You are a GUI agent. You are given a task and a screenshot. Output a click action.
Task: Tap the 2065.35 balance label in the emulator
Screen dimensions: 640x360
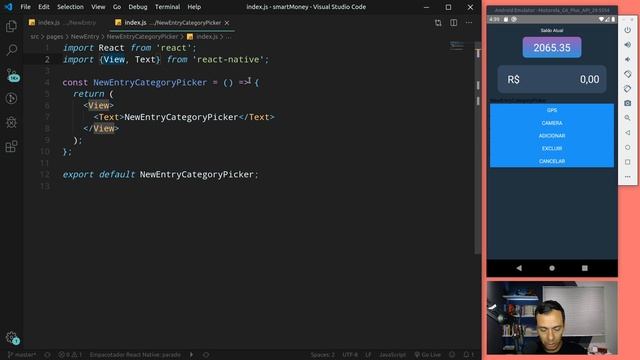point(552,47)
